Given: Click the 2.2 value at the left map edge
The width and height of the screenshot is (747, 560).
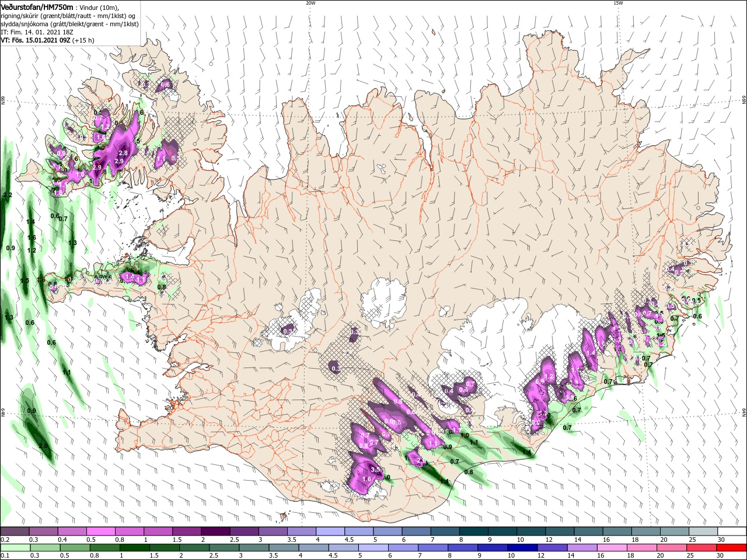Looking at the screenshot, I should click(8, 195).
